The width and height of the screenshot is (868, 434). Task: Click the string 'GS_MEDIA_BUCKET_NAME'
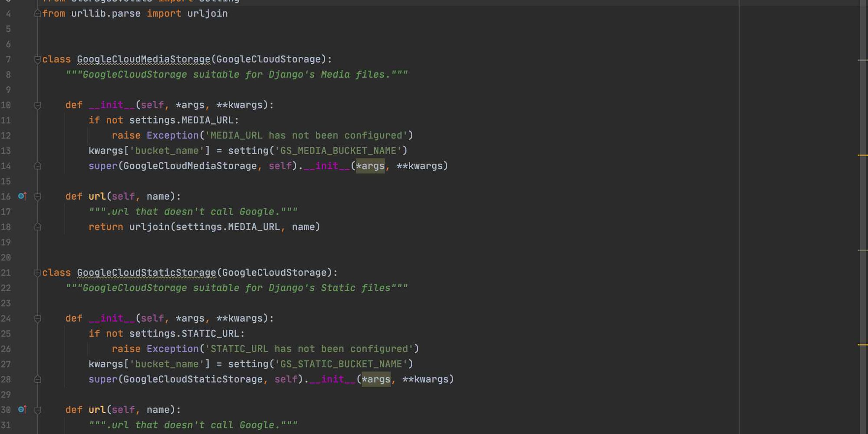pos(338,151)
